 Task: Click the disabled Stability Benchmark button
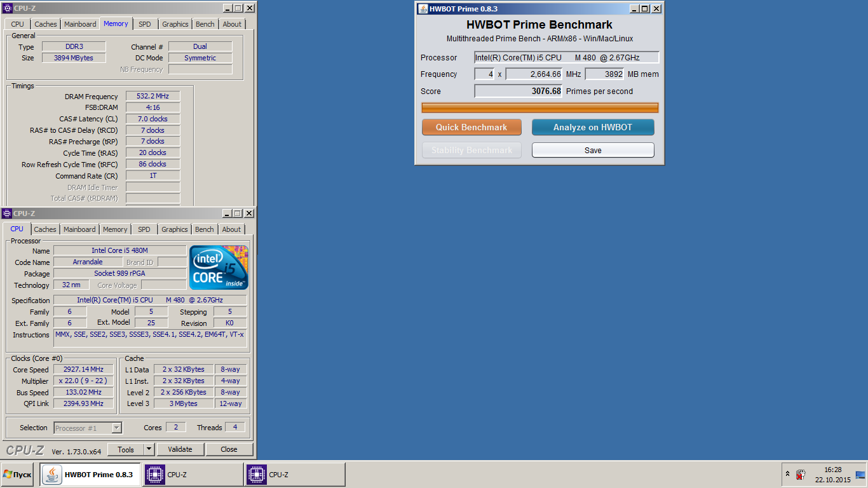tap(471, 150)
